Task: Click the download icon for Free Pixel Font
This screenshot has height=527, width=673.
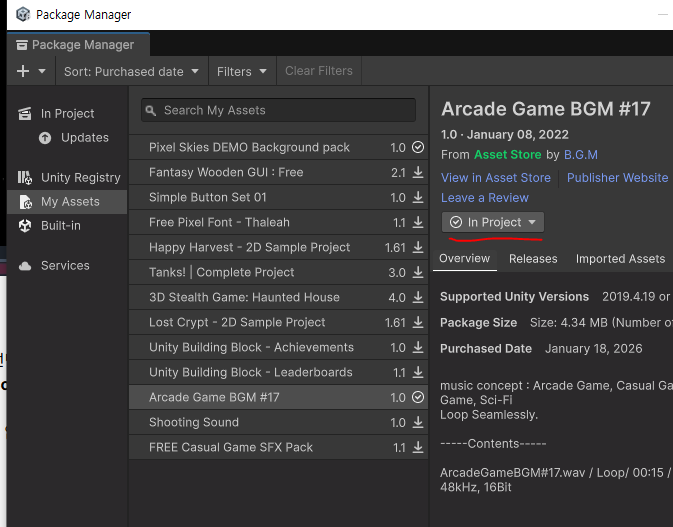Action: click(x=418, y=222)
